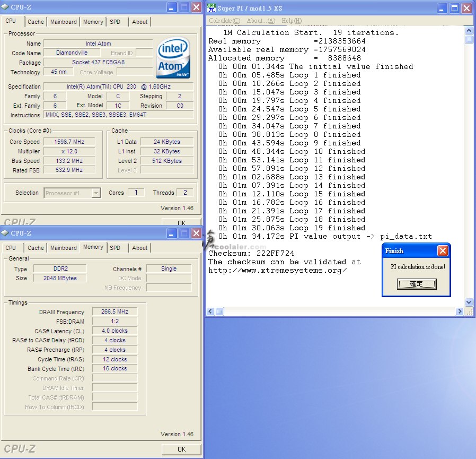Minimize the bottom CPU-Z window

pyautogui.click(x=172, y=233)
